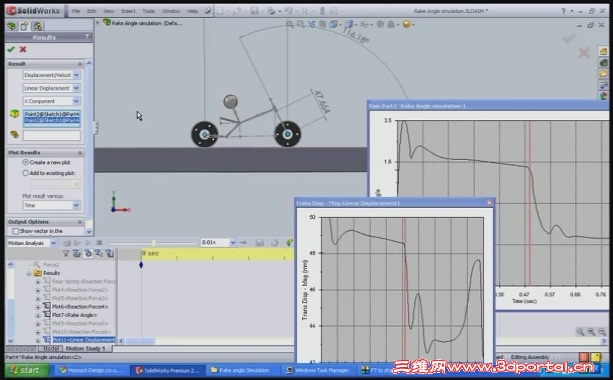Click Play from Start in motion toolbar

click(x=77, y=243)
